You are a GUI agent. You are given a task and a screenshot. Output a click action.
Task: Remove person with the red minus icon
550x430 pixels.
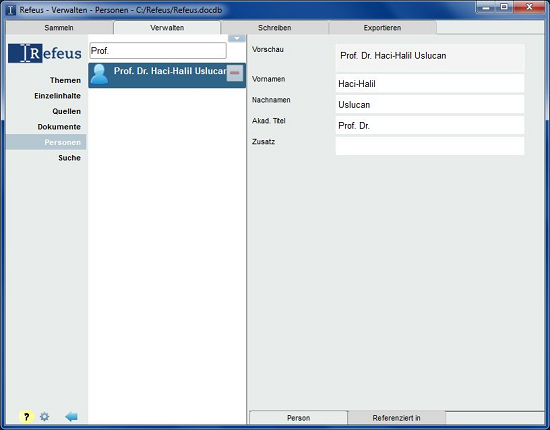235,73
